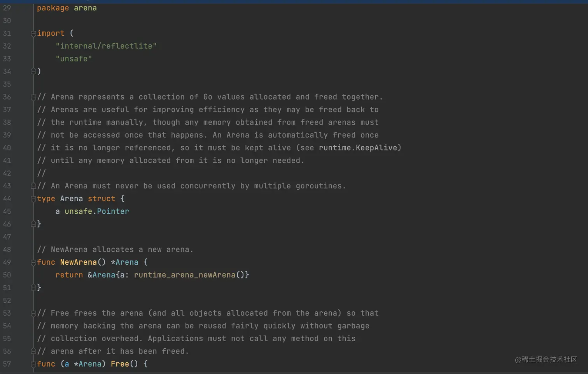This screenshot has width=588, height=374.
Task: Collapse the Arena doc comment fold on line 36
Action: [x=33, y=97]
